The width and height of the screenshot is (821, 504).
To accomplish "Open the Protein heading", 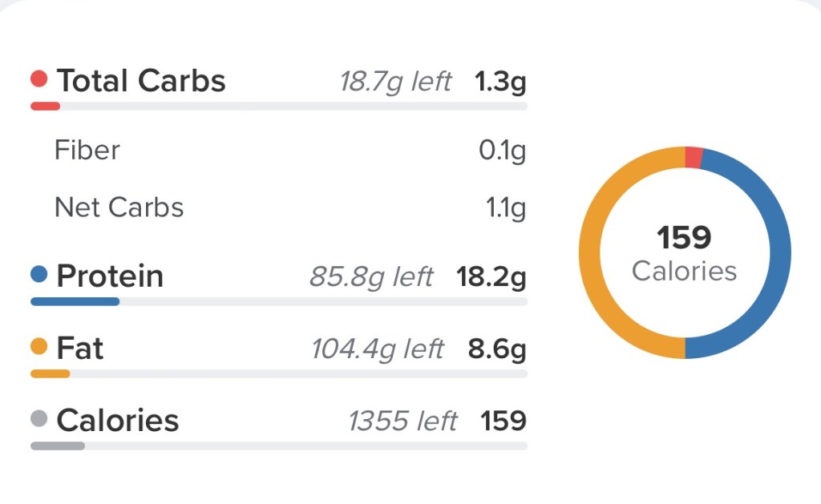I will 110,276.
